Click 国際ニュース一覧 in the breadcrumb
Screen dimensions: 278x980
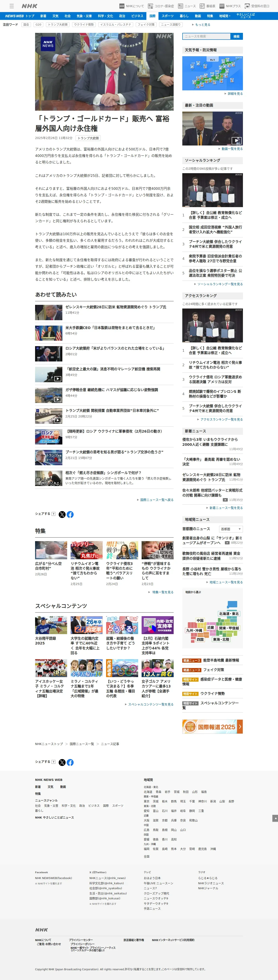coord(82,744)
